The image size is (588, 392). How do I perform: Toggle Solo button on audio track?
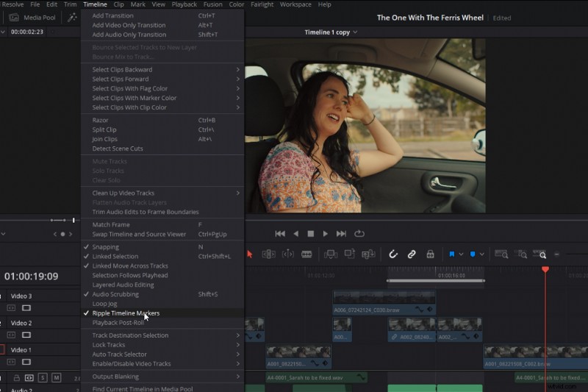43,377
